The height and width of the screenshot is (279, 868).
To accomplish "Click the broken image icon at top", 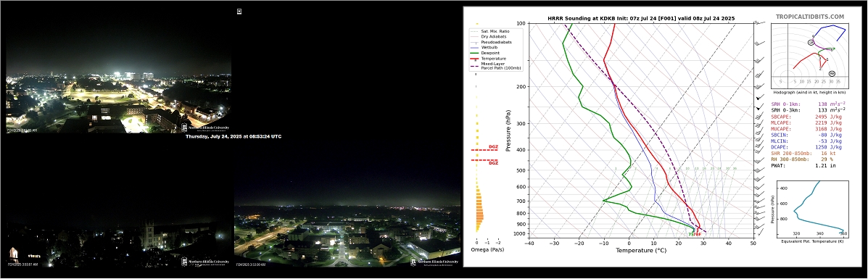I will [239, 11].
